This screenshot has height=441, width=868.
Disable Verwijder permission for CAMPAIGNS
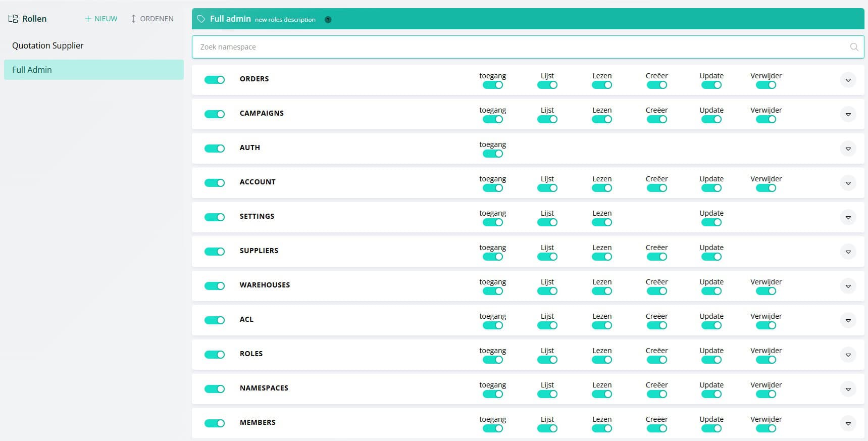coord(765,119)
